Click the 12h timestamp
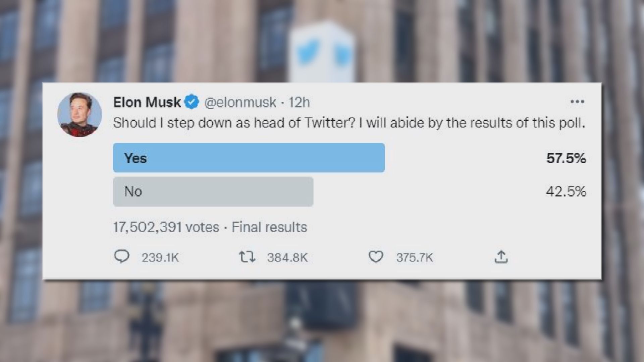644x362 pixels. click(x=299, y=102)
